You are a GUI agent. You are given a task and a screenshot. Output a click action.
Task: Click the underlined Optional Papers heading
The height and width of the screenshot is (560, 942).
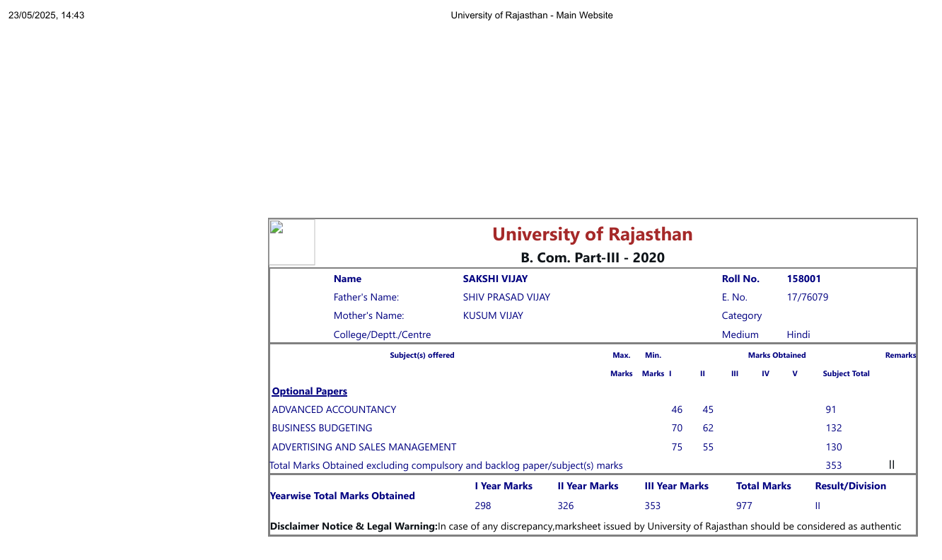(x=309, y=391)
